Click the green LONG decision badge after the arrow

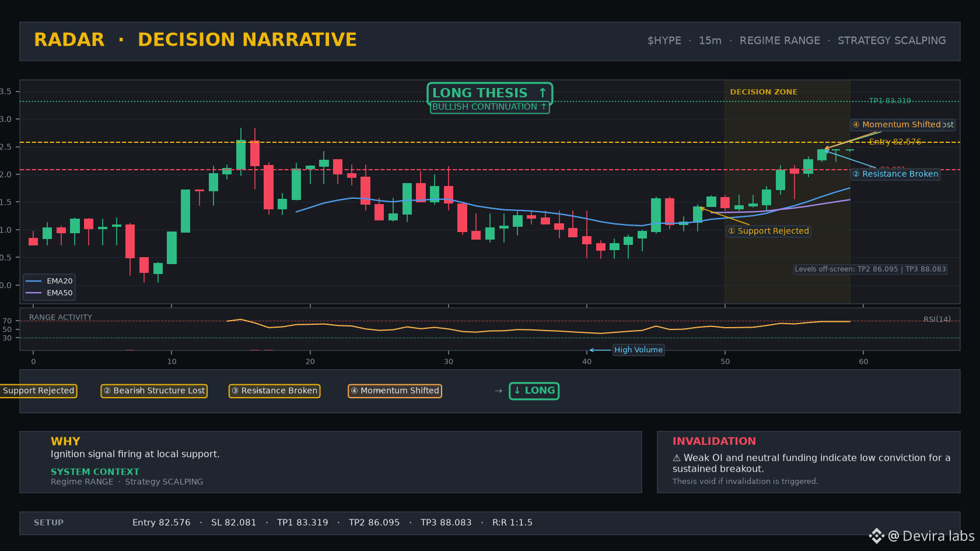[x=534, y=391]
